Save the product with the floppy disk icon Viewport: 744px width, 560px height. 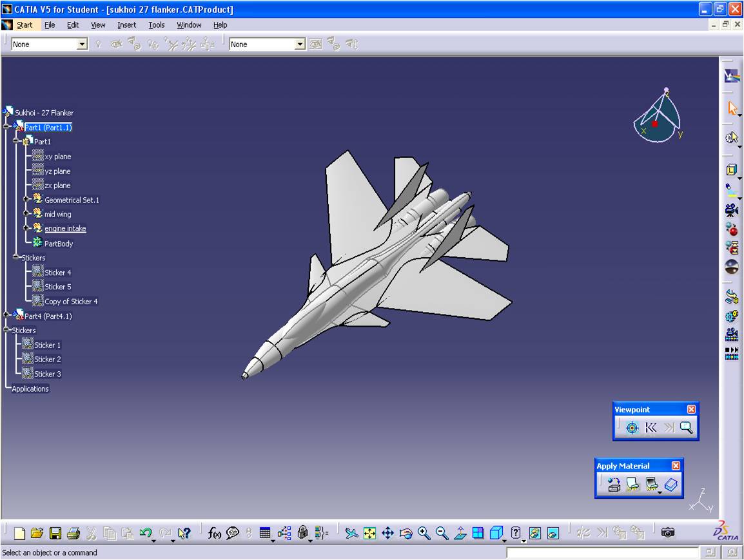coord(55,533)
